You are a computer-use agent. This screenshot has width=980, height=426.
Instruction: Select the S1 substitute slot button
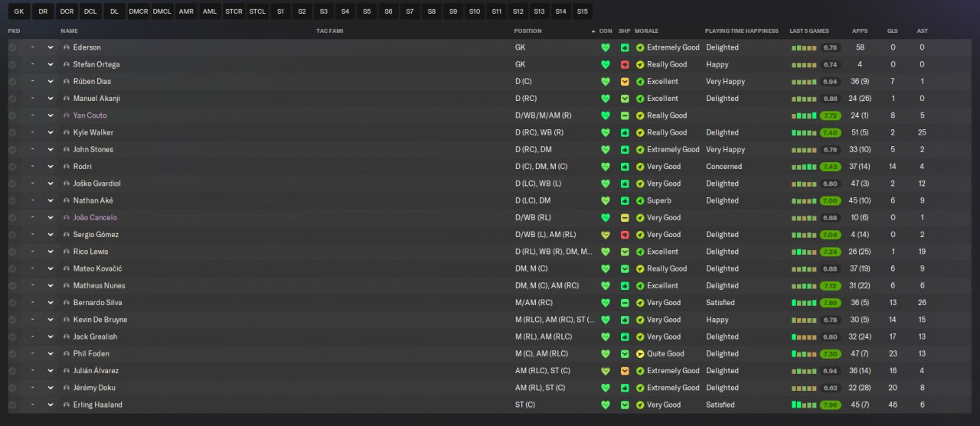281,11
